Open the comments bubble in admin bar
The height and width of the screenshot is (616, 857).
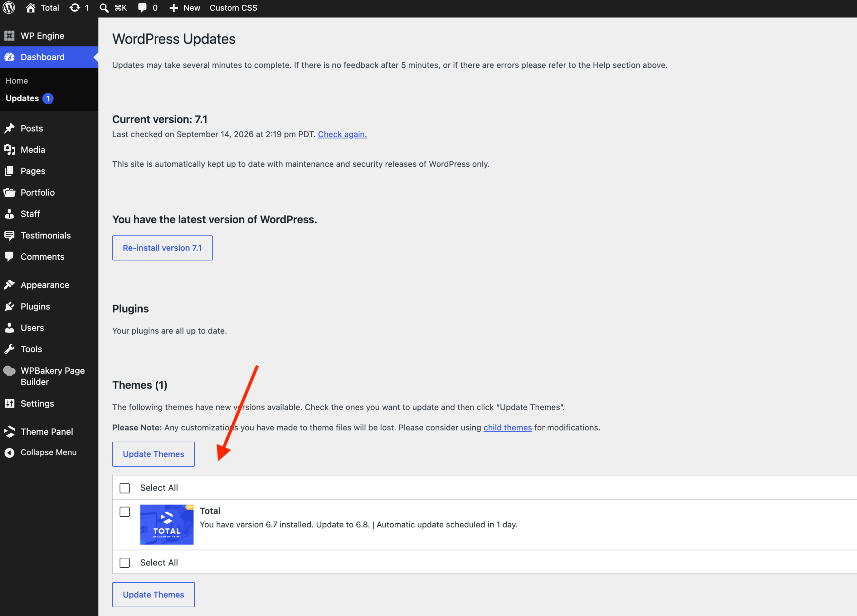tap(142, 8)
